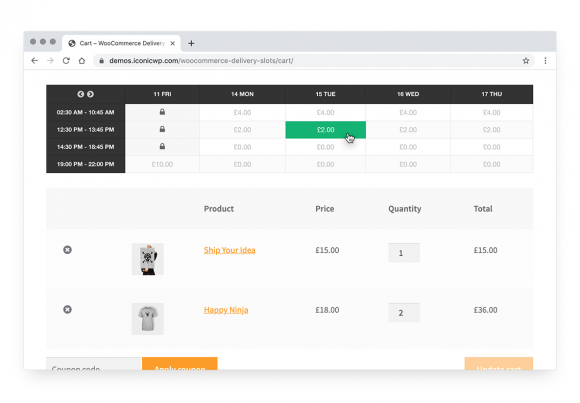Remove Ship Your Idea from cart
The width and height of the screenshot is (580, 403).
click(x=67, y=250)
